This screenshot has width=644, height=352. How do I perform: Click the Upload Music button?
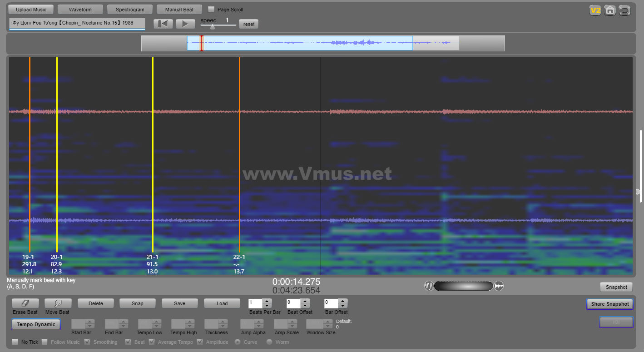point(30,10)
